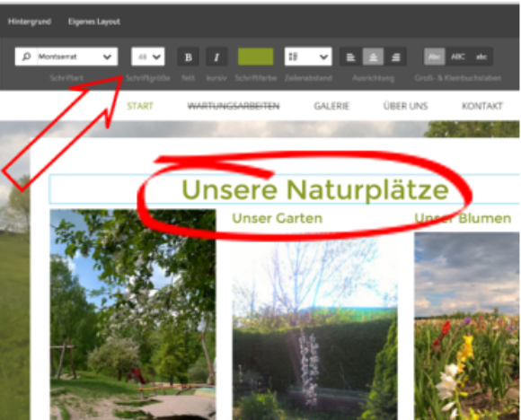This screenshot has height=420, width=521.
Task: Enable uppercase 'ABC' case option
Action: [457, 57]
